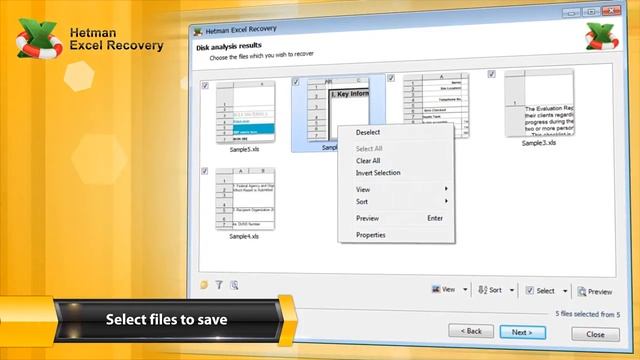640x360 pixels.
Task: Click the search magnifier icon in bottom toolbar
Action: tap(234, 285)
